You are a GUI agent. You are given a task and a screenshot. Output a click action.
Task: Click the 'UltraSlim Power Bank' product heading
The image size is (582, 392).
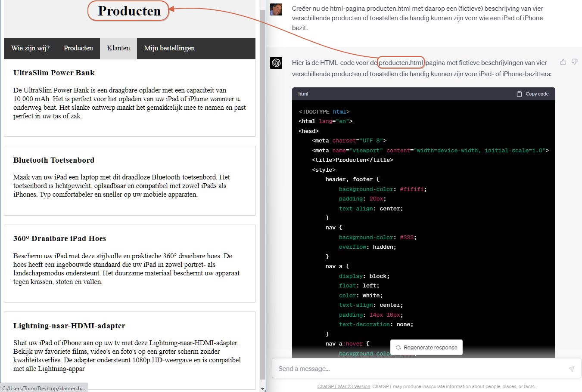point(54,73)
